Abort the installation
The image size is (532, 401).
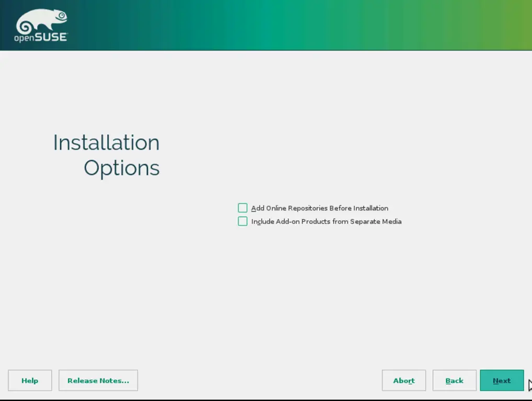[404, 380]
